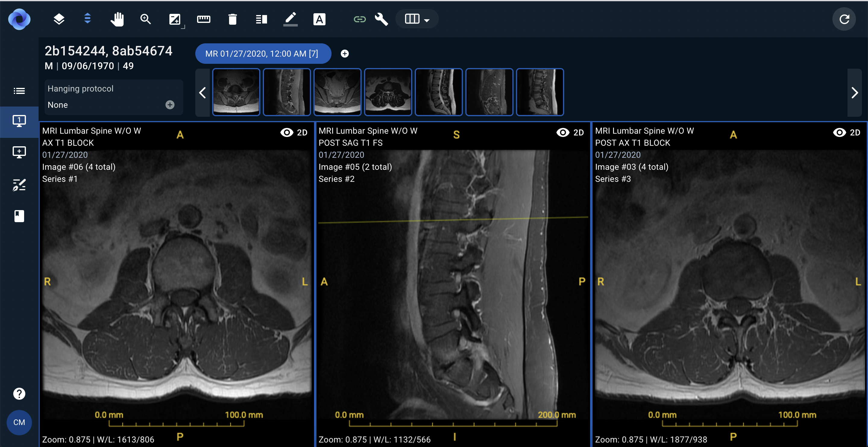Click the trash delete annotations icon
Image resolution: width=868 pixels, height=447 pixels.
coord(232,19)
